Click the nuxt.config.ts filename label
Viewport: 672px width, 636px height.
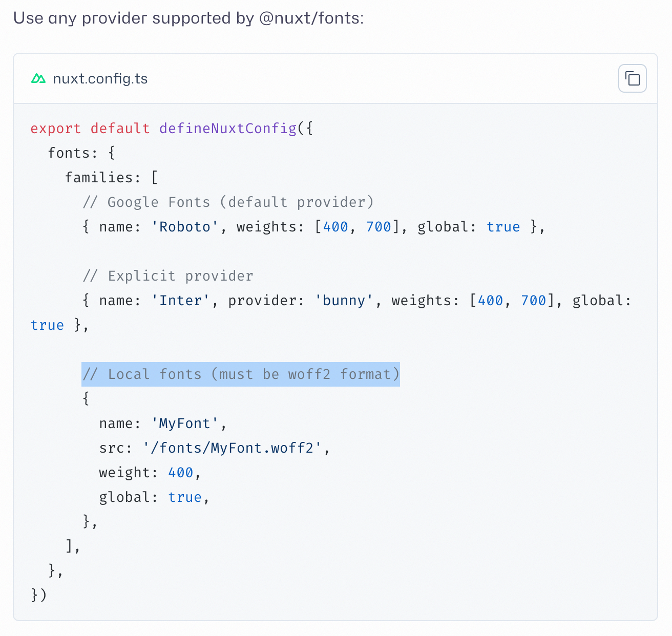coord(100,79)
